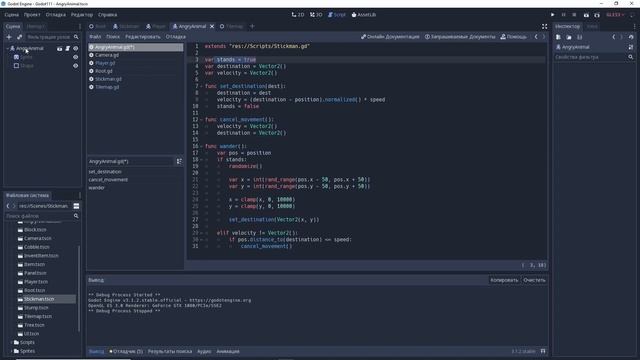Toggle alphabetical sorting of the methods list
Viewport: 640px width, 360px height.
click(x=179, y=162)
